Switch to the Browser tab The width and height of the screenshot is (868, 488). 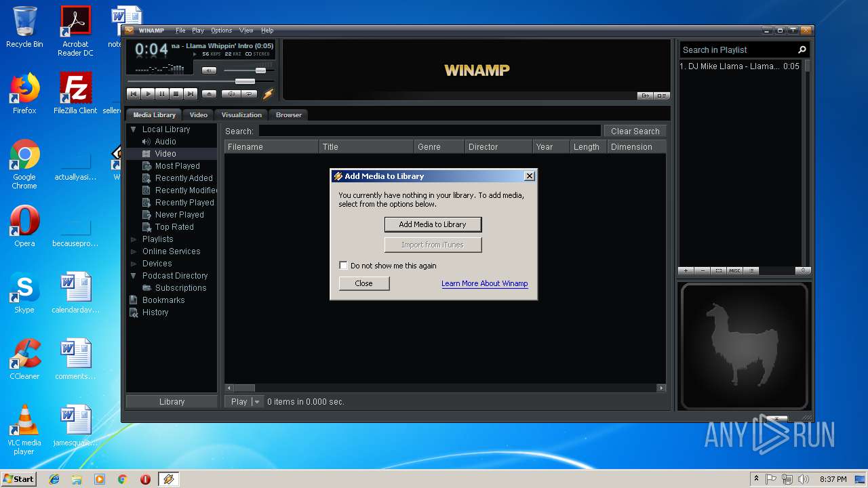[289, 115]
